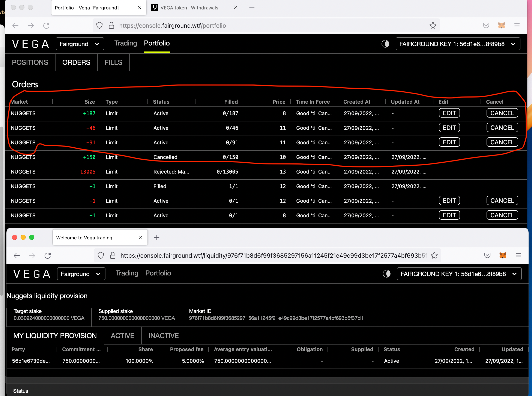Expand the FAIRGROUND KEY 1 wallet selector

point(458,44)
